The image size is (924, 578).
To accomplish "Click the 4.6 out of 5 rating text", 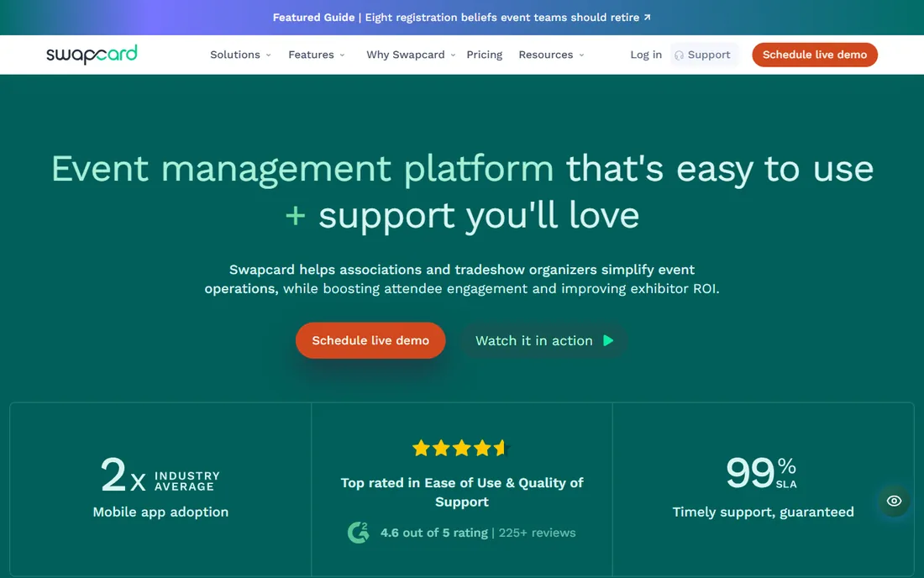I will (433, 533).
